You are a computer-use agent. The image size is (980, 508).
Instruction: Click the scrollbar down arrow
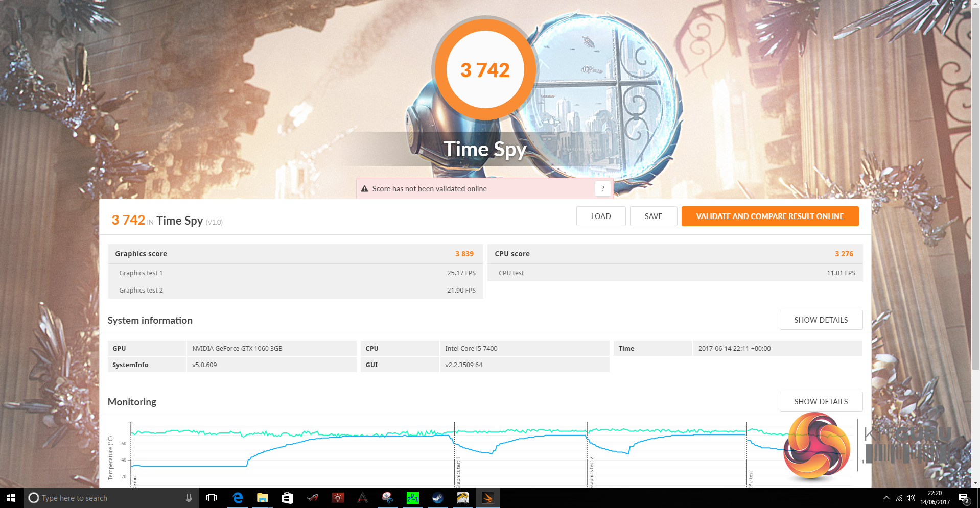(975, 483)
